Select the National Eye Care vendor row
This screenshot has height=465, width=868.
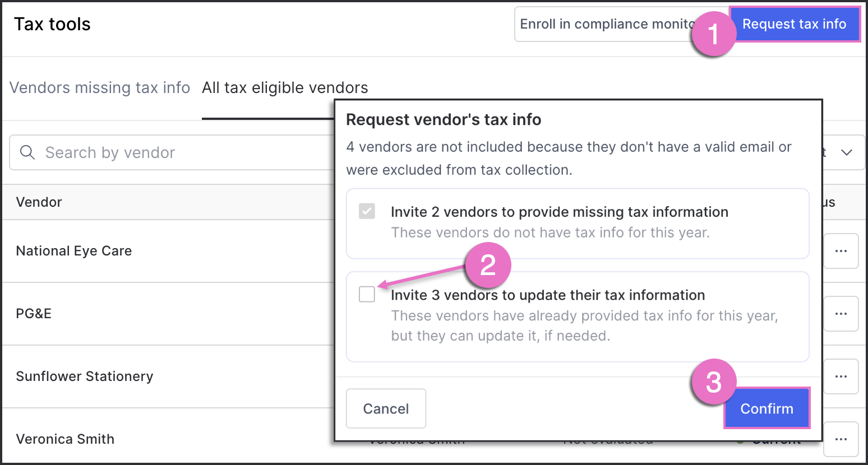tap(73, 251)
